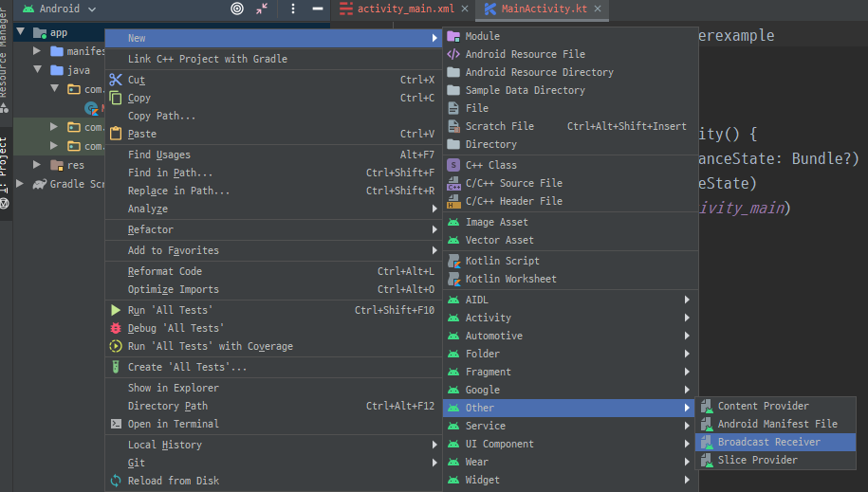Screen dimensions: 868x492
Task: Click the Content Provider template icon
Action: click(x=707, y=407)
